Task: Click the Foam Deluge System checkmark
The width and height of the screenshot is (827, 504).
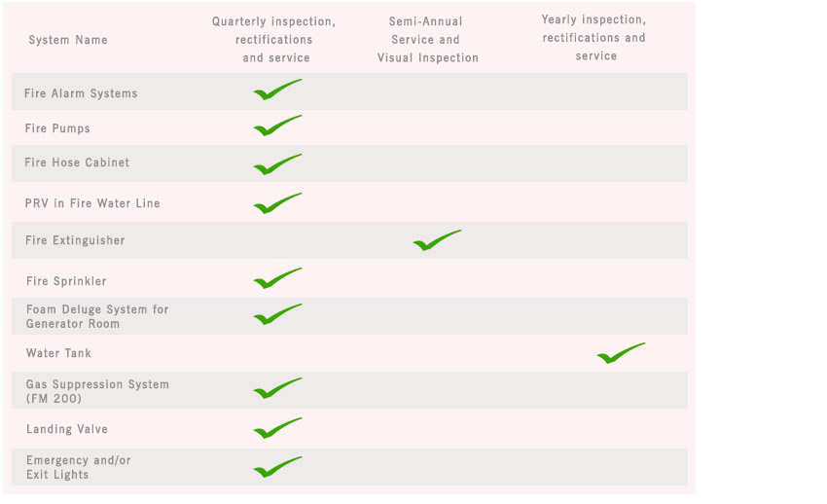Action: click(x=277, y=314)
